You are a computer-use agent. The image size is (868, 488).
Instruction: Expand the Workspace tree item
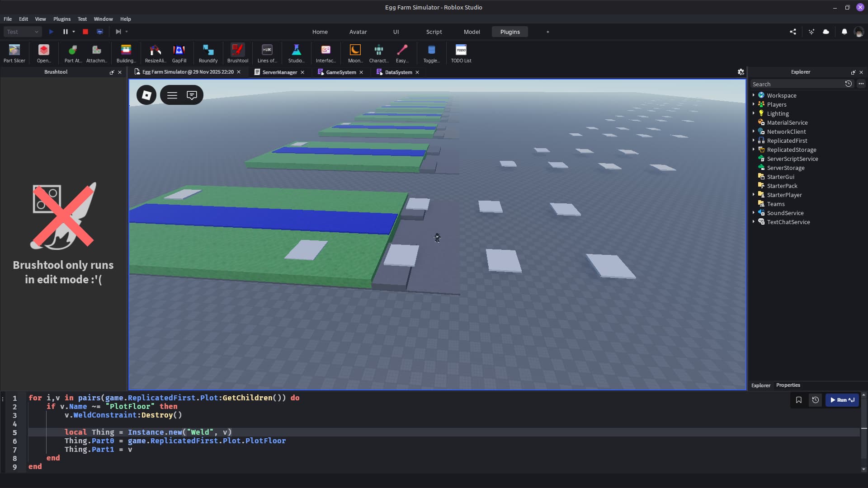[753, 95]
